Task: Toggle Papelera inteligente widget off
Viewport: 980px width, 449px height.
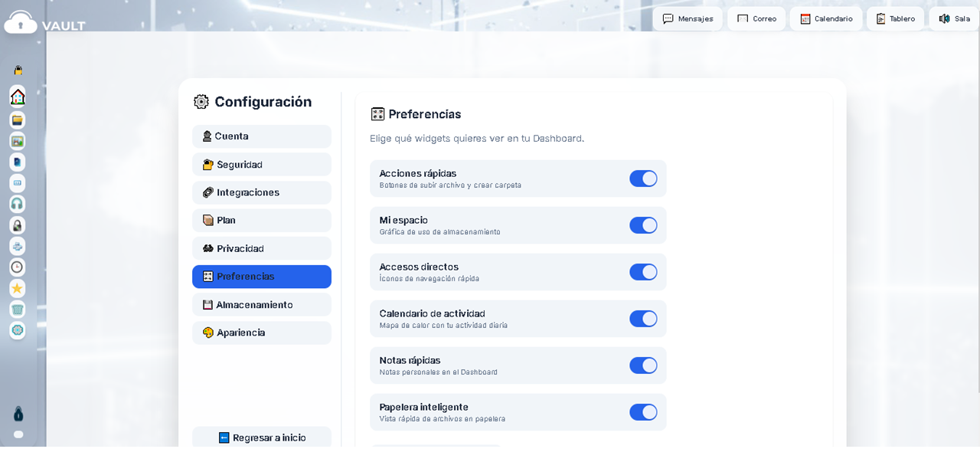Action: click(643, 412)
